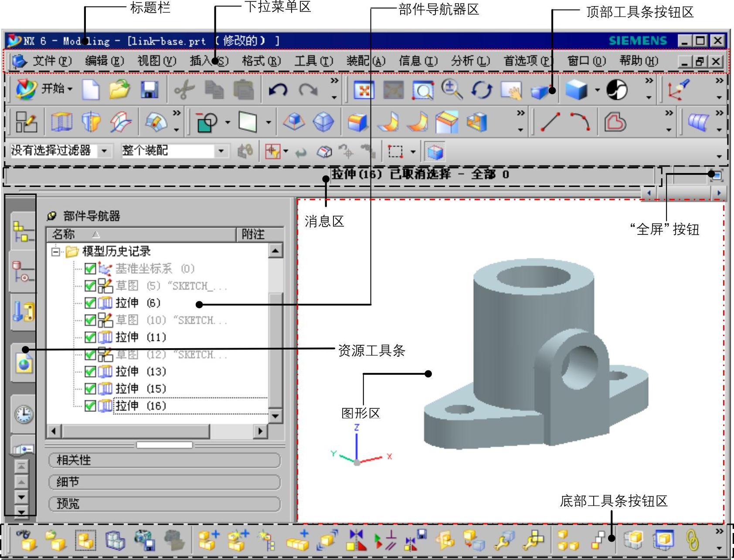Open the 整个装配 scope dropdown
The height and width of the screenshot is (560, 734).
[x=221, y=151]
